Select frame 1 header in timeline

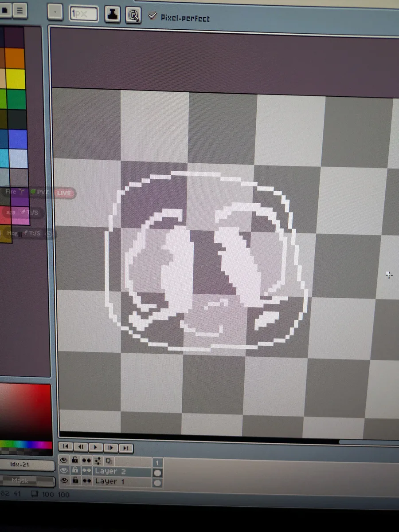point(157,462)
